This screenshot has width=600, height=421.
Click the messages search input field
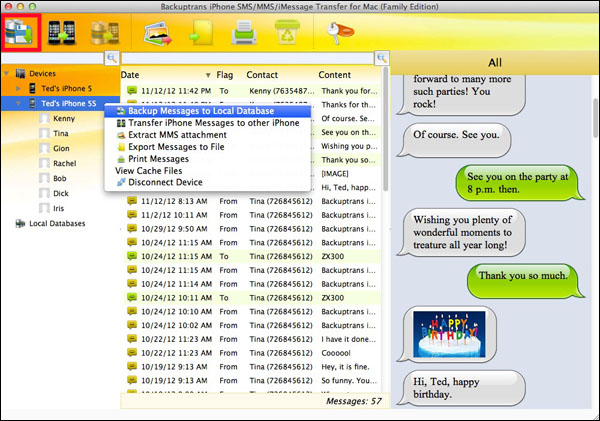[x=248, y=58]
